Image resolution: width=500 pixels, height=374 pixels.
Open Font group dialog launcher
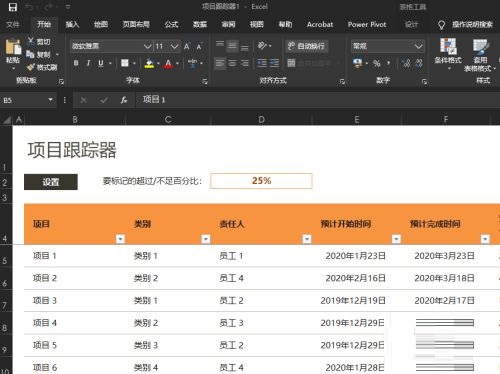point(205,81)
